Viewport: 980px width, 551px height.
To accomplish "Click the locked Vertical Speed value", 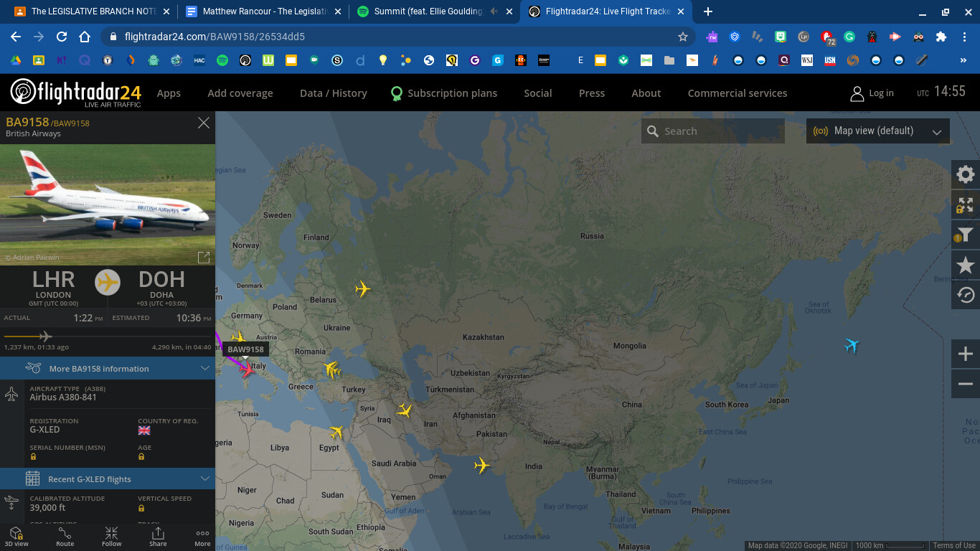I will pos(141,508).
